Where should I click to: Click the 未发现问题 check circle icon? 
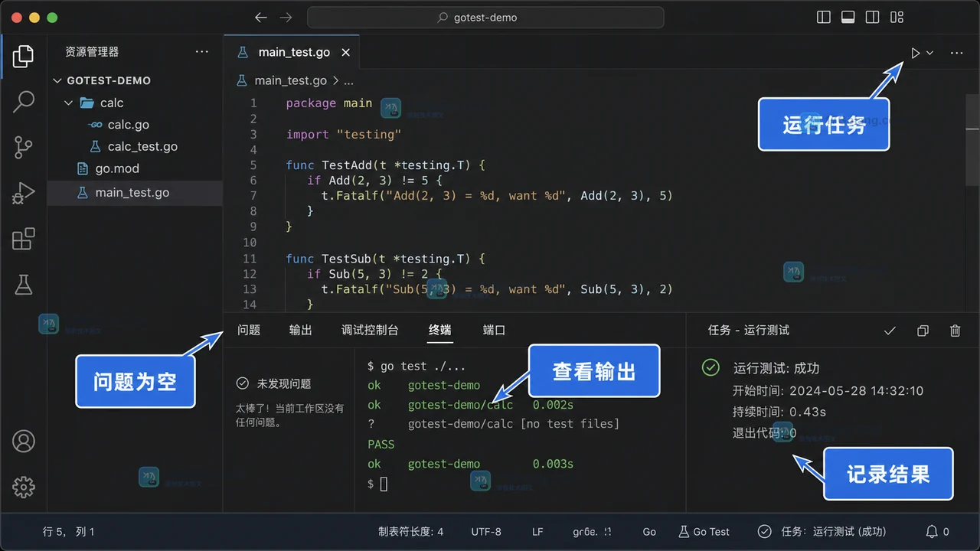(243, 383)
